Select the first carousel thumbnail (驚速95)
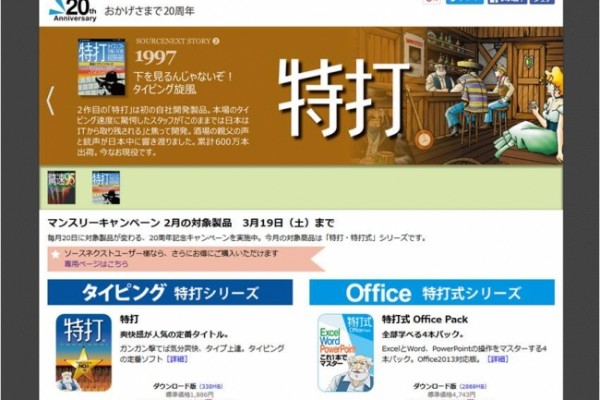This screenshot has width=600, height=400. point(61,187)
